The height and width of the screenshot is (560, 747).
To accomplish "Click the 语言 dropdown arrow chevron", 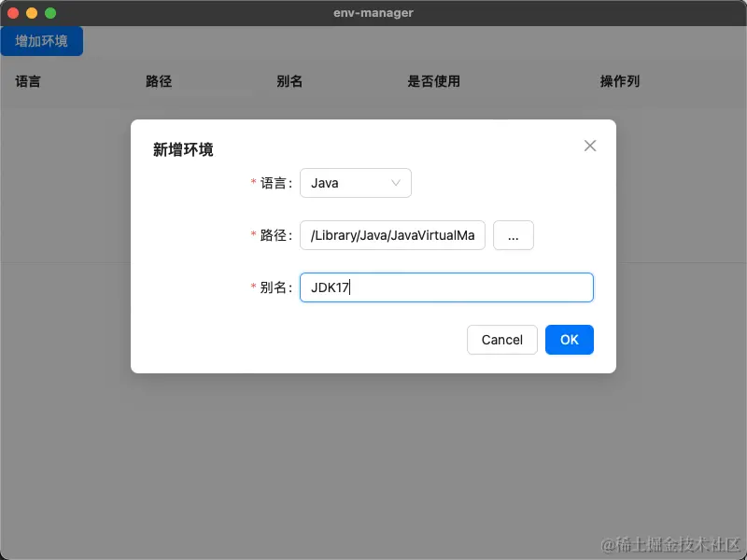I will click(x=396, y=183).
